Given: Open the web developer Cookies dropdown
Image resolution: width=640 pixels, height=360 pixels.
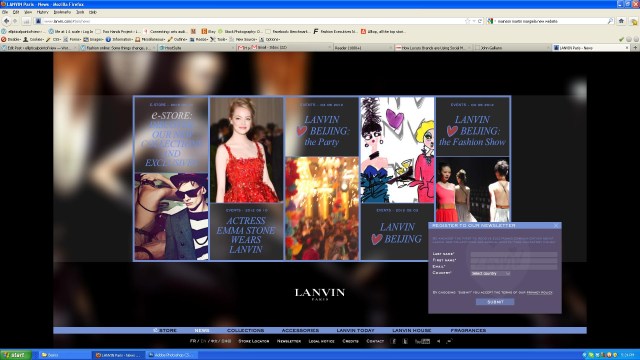Looking at the screenshot, I should pos(33,40).
